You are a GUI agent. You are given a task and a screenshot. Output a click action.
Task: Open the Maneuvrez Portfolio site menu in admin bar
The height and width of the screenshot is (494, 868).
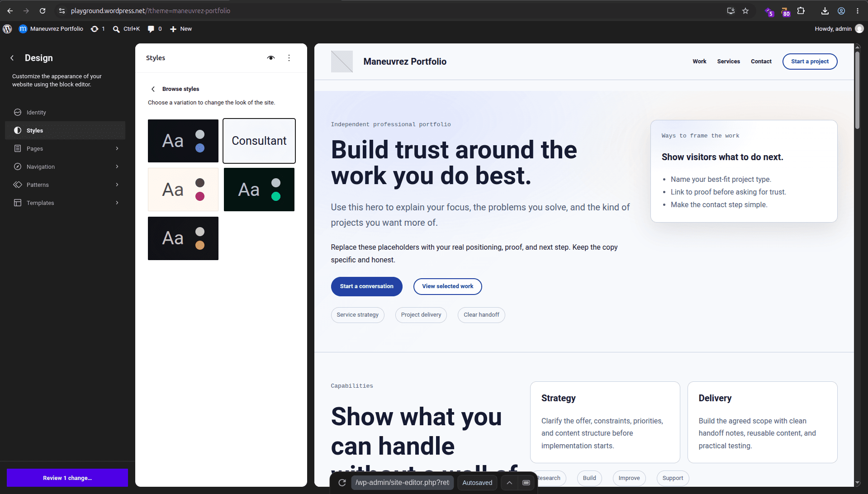[51, 29]
